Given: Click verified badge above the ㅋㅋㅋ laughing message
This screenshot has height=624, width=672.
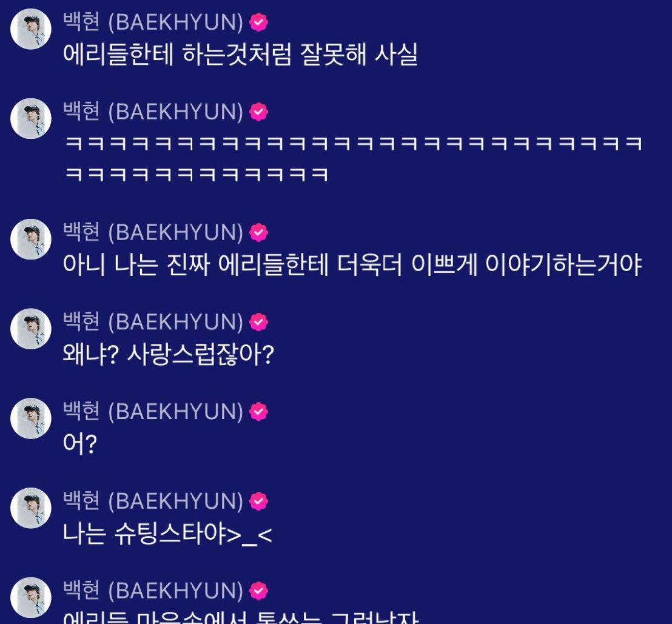Looking at the screenshot, I should click(258, 112).
